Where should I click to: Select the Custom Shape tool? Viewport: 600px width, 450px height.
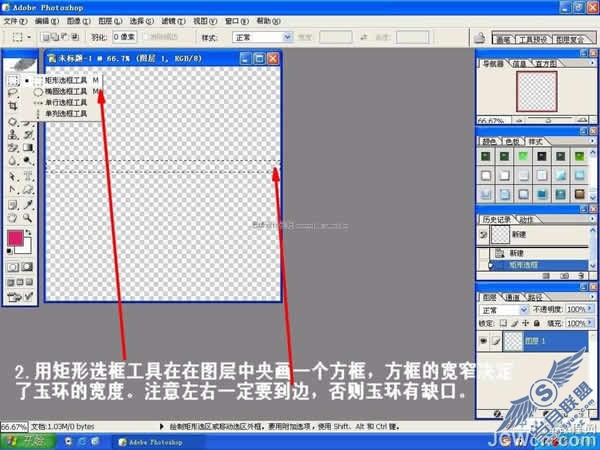[x=28, y=189]
